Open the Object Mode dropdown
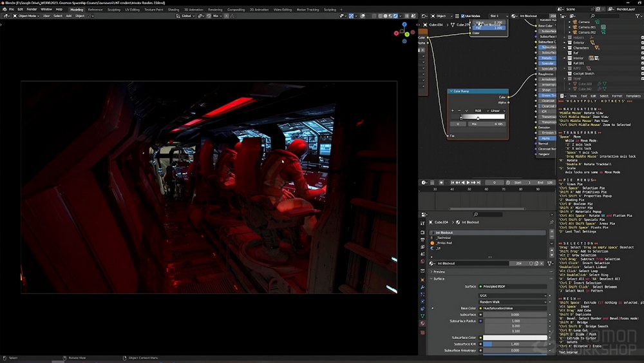 coord(26,15)
